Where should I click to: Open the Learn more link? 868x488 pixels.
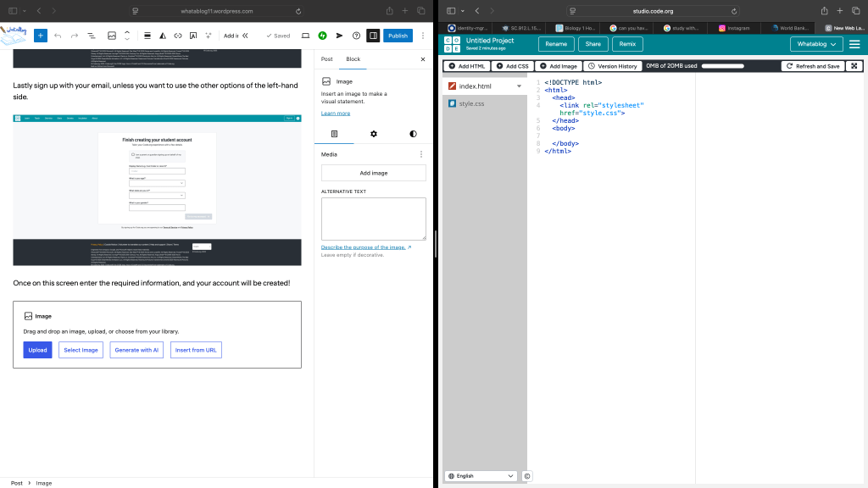(x=336, y=113)
